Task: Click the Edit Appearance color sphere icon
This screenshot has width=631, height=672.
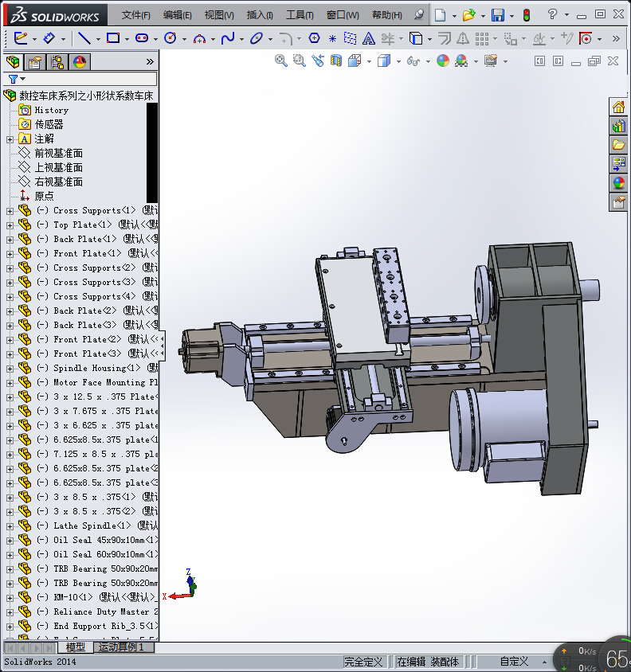Action: click(x=443, y=61)
